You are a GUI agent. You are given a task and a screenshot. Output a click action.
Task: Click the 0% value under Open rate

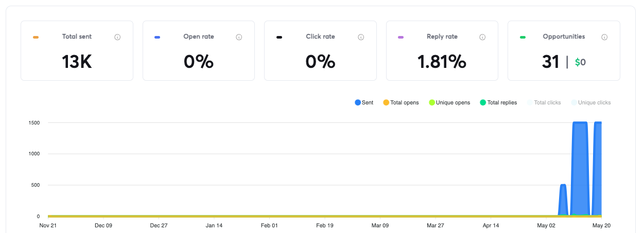(x=199, y=62)
